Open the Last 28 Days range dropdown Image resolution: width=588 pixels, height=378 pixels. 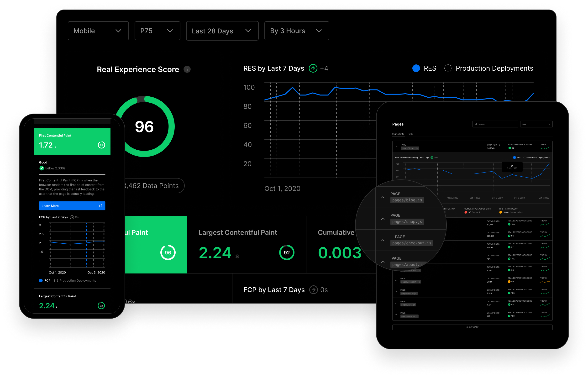pyautogui.click(x=222, y=31)
